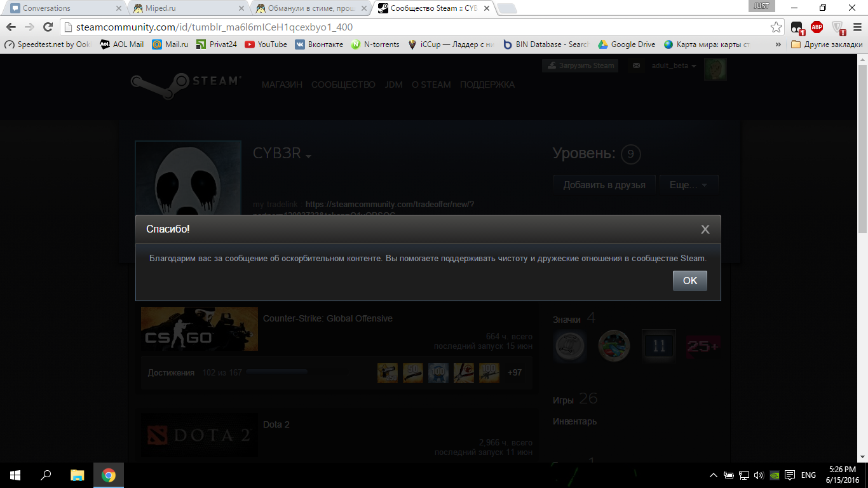Click the CS:GO achievements progress bar
Screen dimensions: 868x488
point(297,372)
